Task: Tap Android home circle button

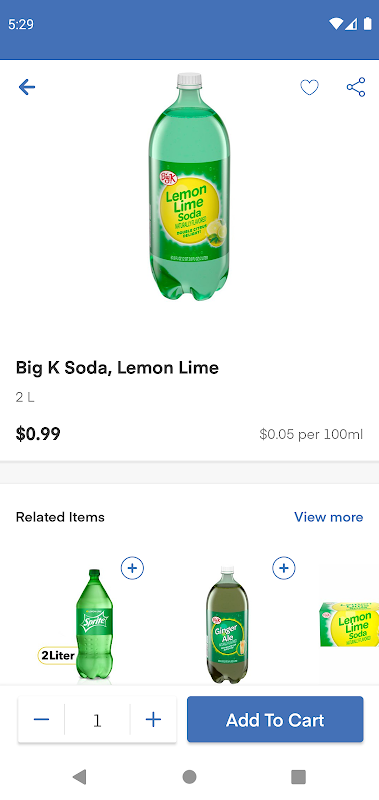Action: [x=189, y=777]
